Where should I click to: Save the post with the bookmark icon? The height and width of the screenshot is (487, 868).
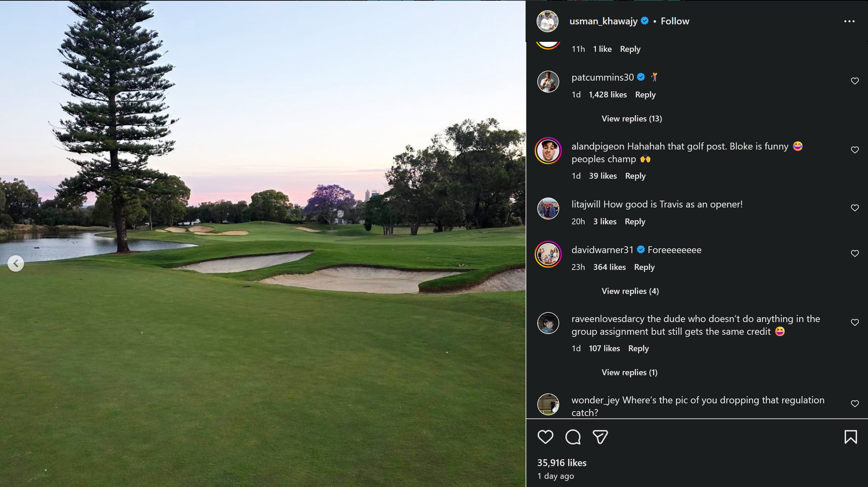click(x=851, y=437)
